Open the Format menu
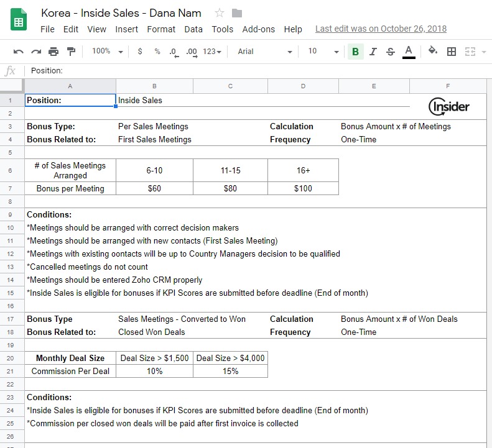 161,29
